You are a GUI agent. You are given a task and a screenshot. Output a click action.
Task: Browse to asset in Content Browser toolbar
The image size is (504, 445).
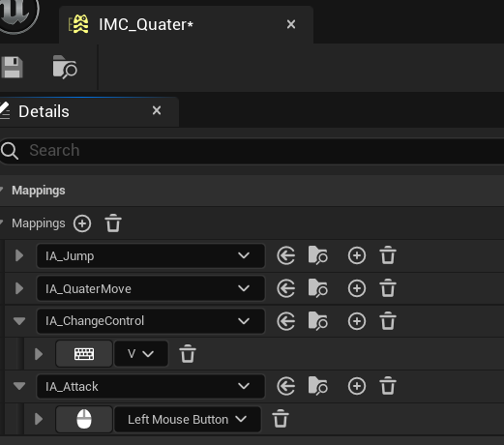65,67
